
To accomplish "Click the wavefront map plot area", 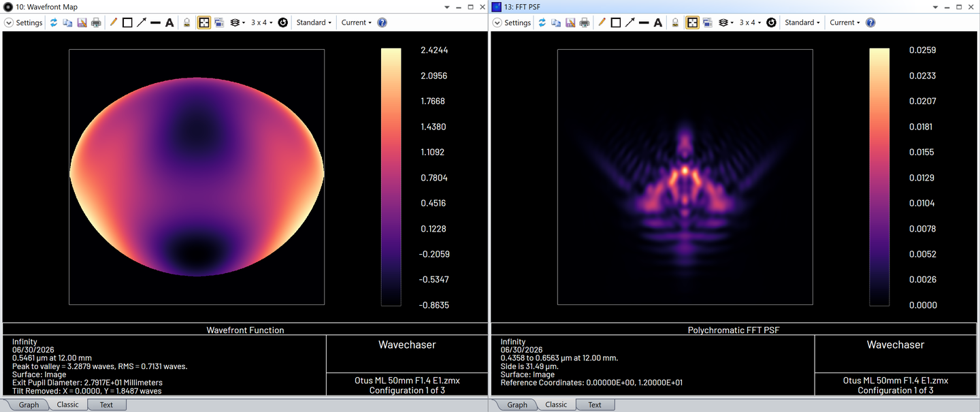I will pyautogui.click(x=197, y=177).
